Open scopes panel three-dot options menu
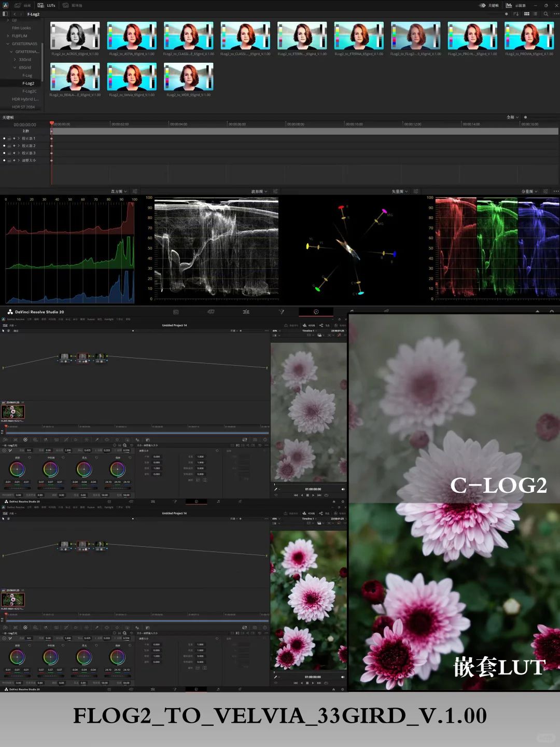 [x=556, y=191]
